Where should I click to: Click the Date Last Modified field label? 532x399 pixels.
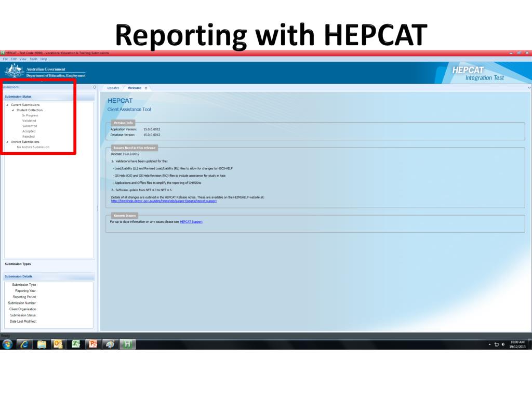tap(23, 322)
